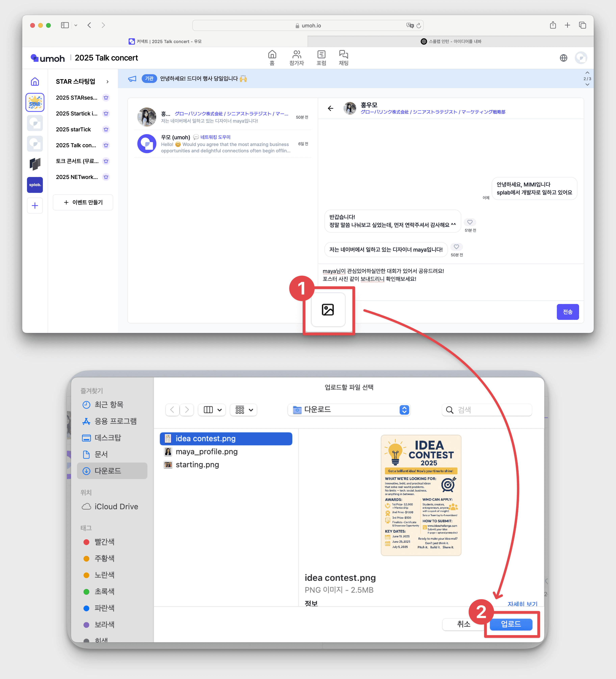The width and height of the screenshot is (616, 679).
Task: Open the 다운로드 folder location dropdown
Action: click(x=349, y=410)
